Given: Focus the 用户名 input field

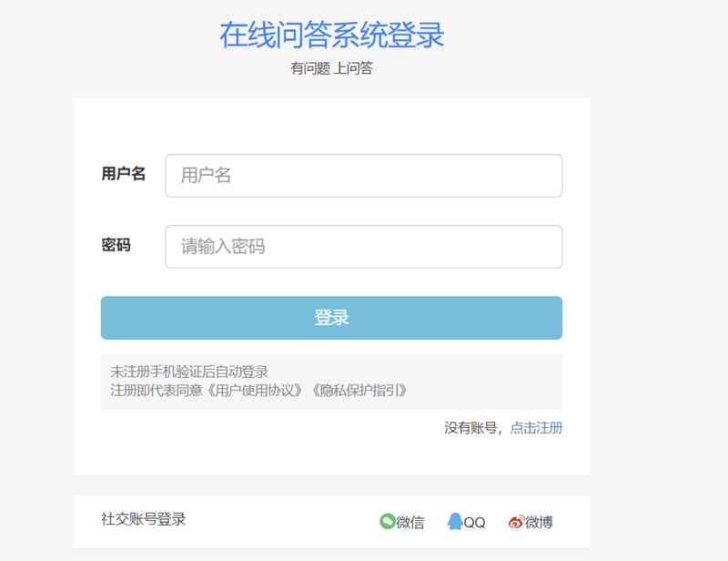Looking at the screenshot, I should (363, 176).
